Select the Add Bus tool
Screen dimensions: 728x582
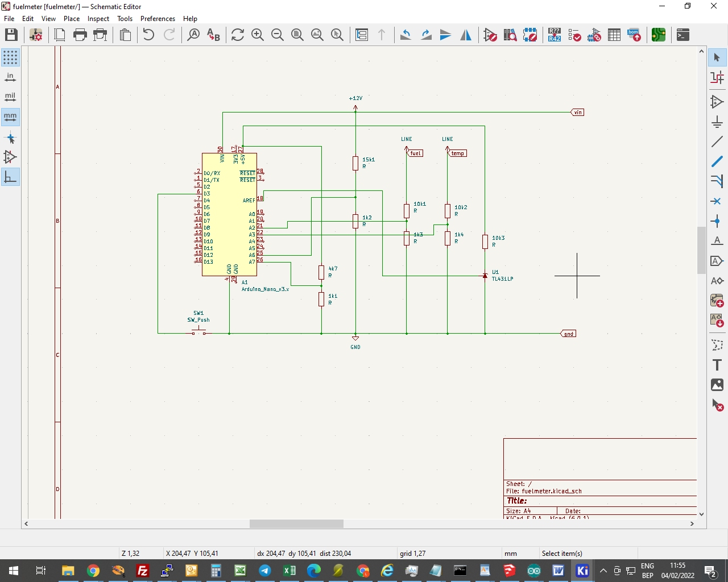pos(717,162)
